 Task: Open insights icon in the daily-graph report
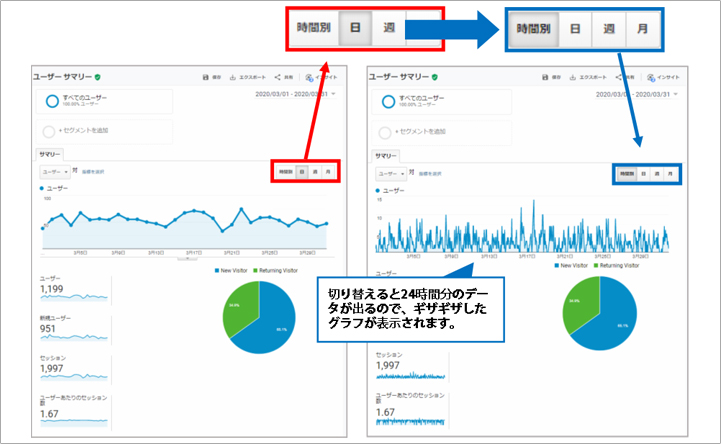(x=309, y=78)
